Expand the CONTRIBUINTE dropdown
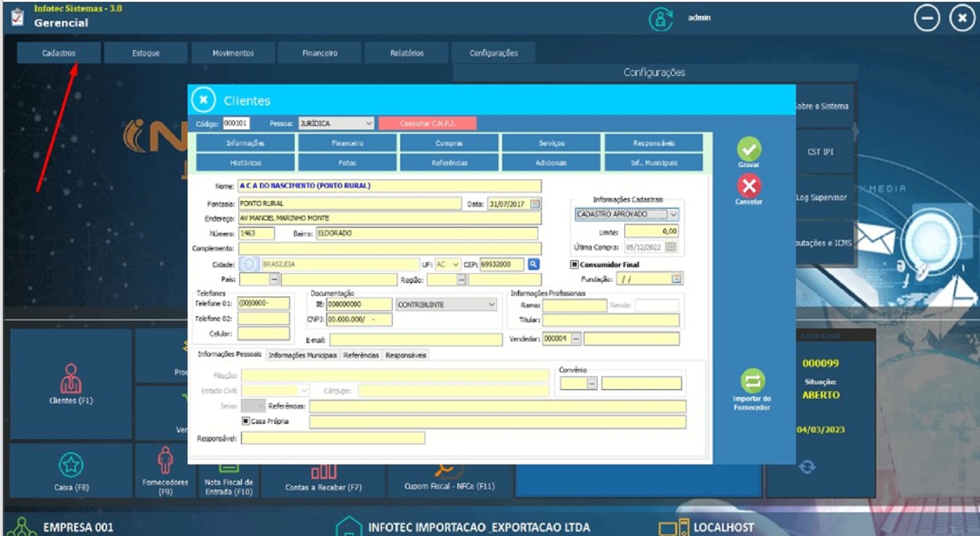Image resolution: width=980 pixels, height=536 pixels. [491, 304]
